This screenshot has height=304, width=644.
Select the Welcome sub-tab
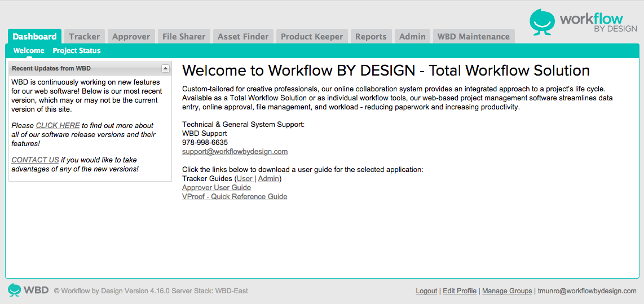tap(29, 51)
